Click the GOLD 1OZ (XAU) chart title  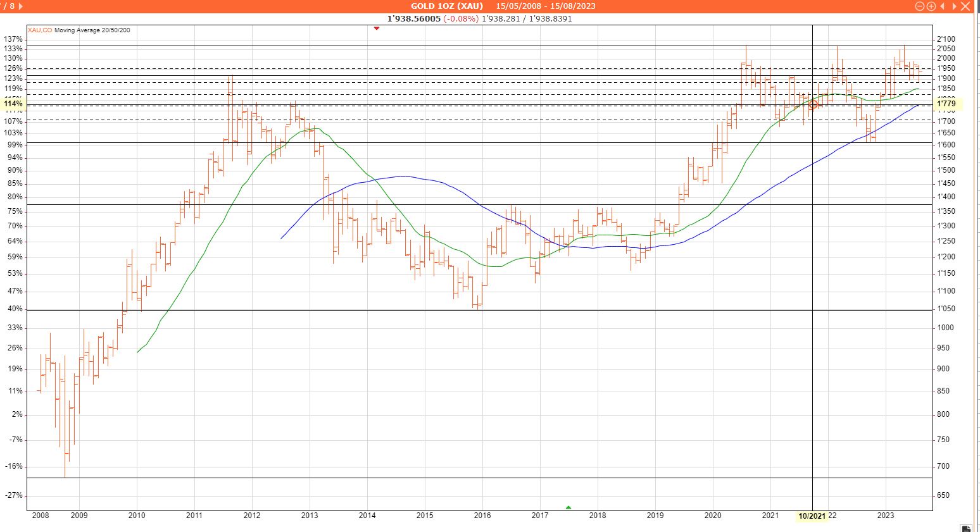(x=446, y=6)
